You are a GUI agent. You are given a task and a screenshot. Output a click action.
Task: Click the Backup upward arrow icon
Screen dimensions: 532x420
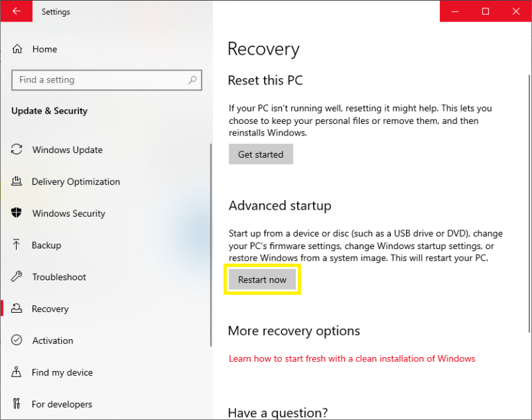[x=17, y=245]
